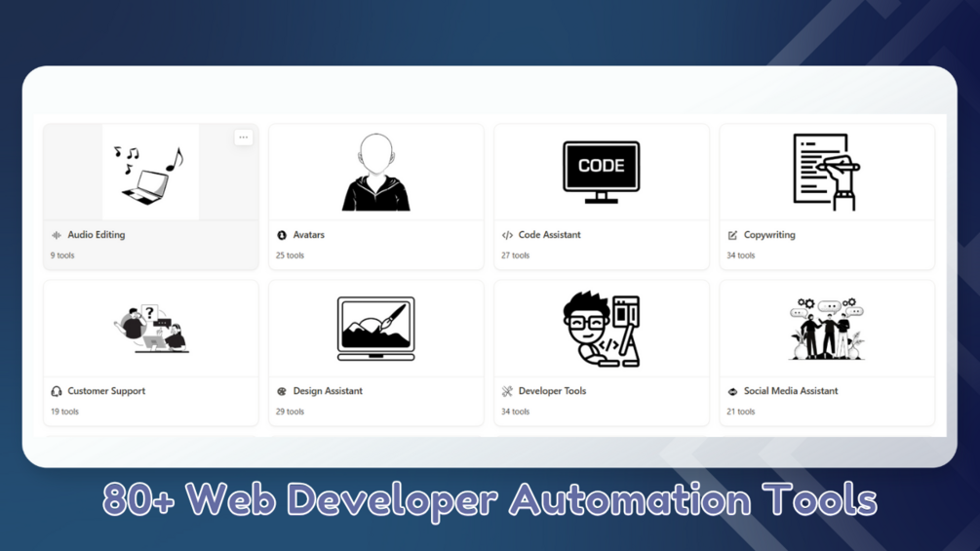Click the audio waveform icon beside Audio Editing
Viewport: 980px width, 551px height.
pos(57,235)
